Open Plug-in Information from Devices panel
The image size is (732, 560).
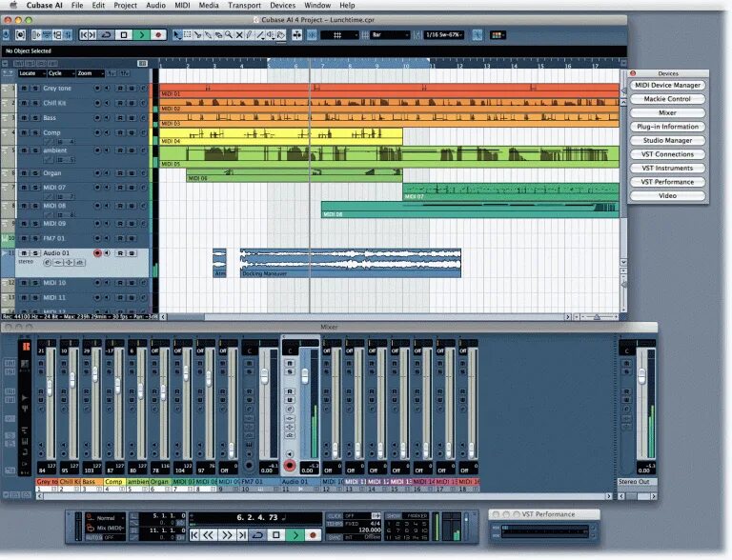[667, 127]
